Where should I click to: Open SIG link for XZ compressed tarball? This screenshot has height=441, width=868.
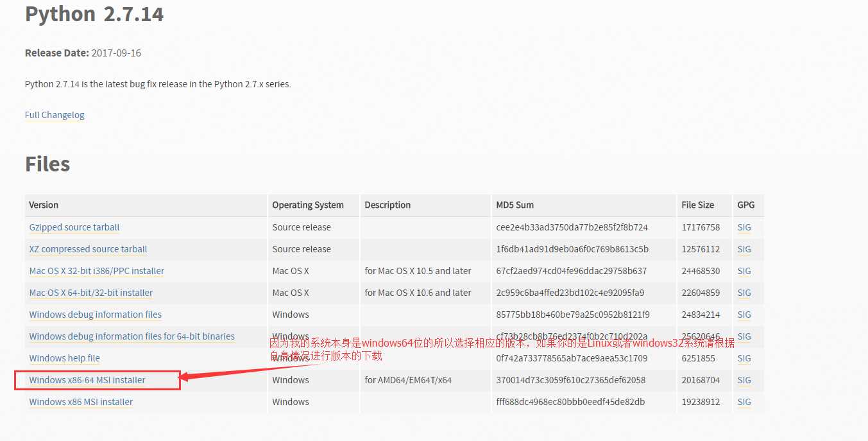coord(744,249)
